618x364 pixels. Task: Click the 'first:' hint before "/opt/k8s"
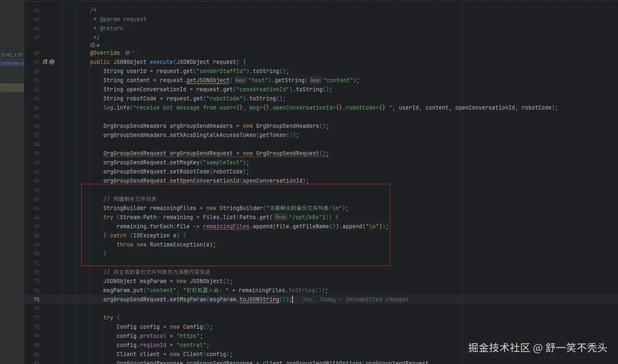(x=281, y=217)
